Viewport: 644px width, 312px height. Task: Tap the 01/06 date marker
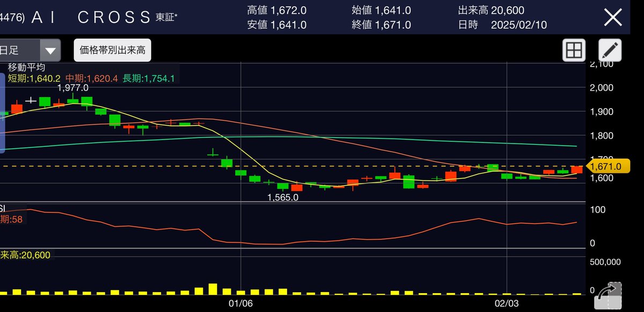click(240, 303)
